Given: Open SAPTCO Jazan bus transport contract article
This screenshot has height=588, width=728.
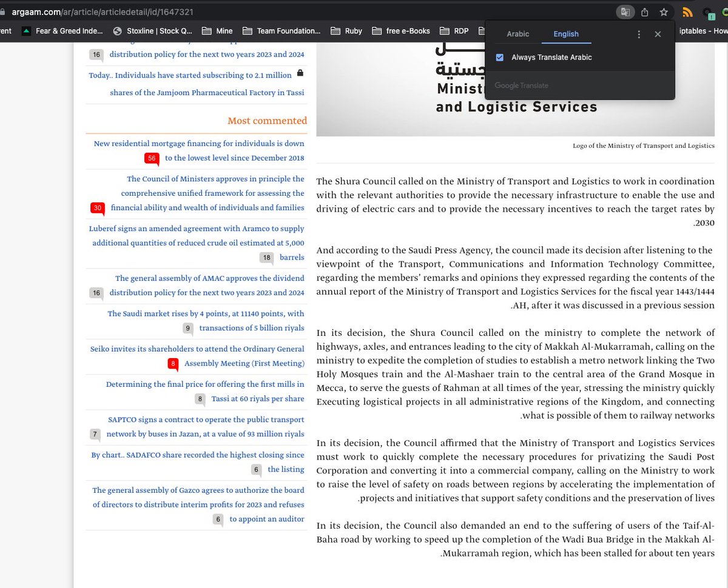Looking at the screenshot, I should [x=206, y=427].
